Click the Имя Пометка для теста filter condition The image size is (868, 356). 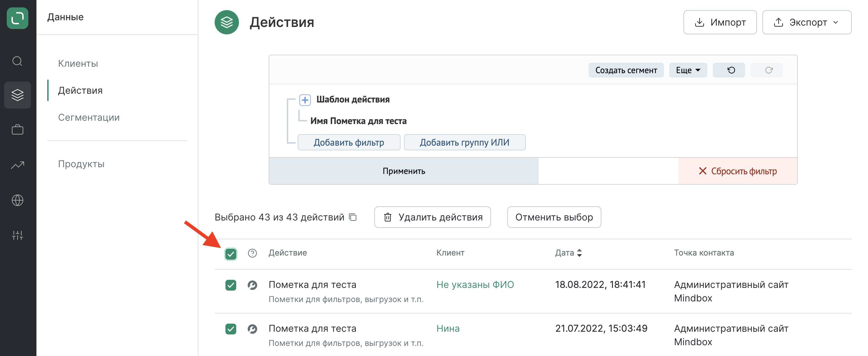click(x=358, y=121)
